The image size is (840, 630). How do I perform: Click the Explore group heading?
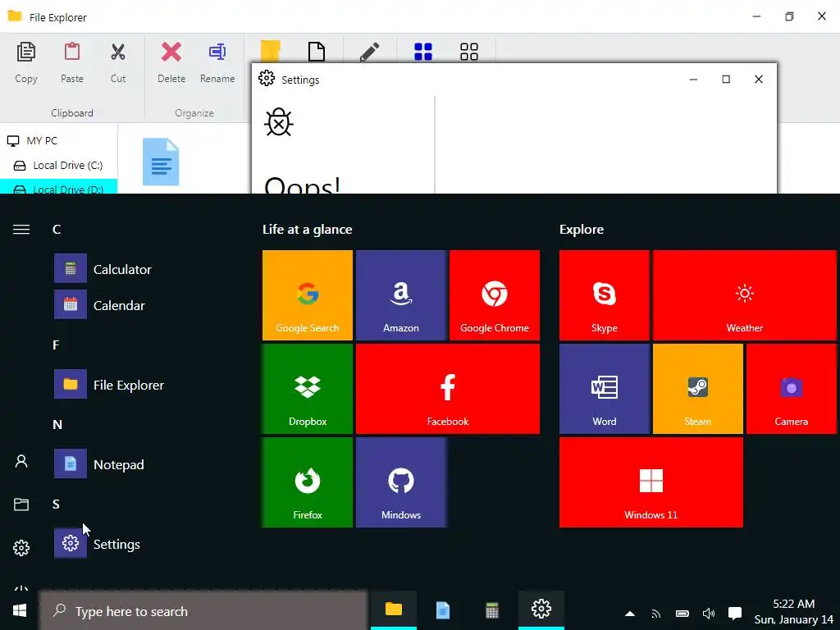coord(582,230)
